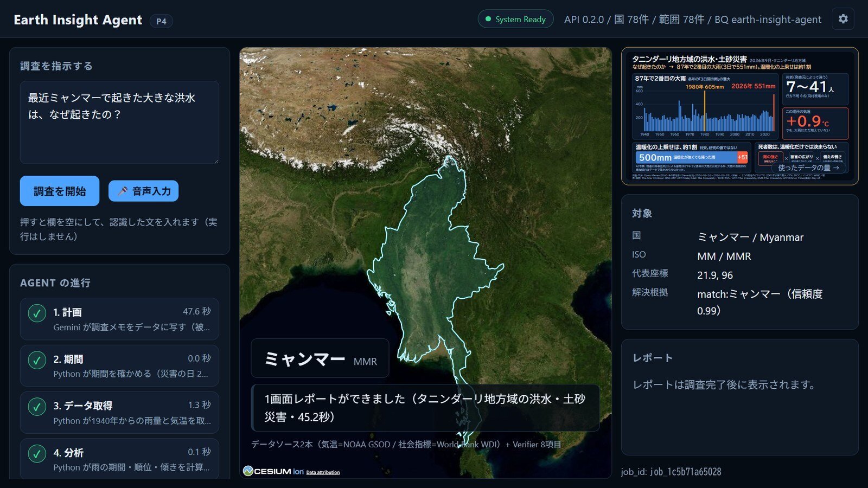Select step row 2. 期間

119,365
